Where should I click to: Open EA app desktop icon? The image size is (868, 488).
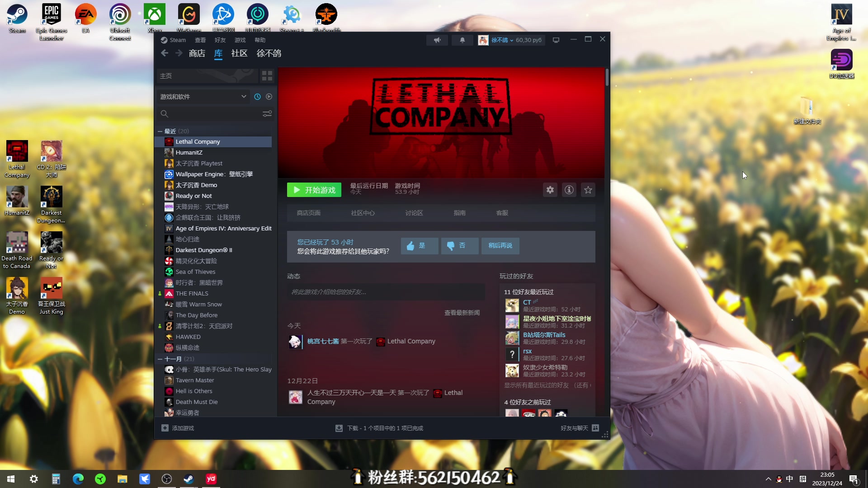click(x=85, y=18)
